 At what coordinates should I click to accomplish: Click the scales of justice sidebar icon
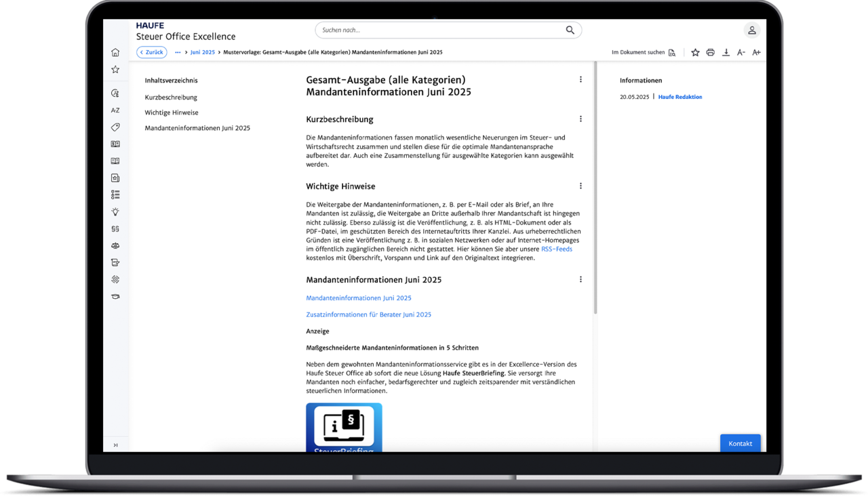(x=115, y=245)
